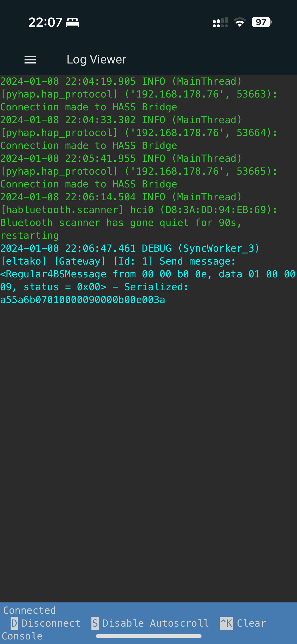
Task: Tap the 22:07 clock in status bar
Action: pyautogui.click(x=45, y=22)
